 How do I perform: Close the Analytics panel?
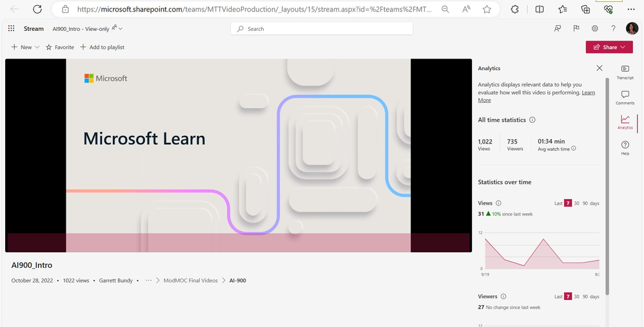600,68
